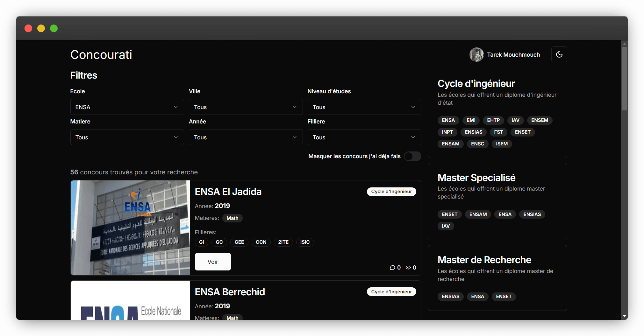Select EMI tag in Cycle d'ingénieur
The image size is (644, 336).
tap(471, 120)
